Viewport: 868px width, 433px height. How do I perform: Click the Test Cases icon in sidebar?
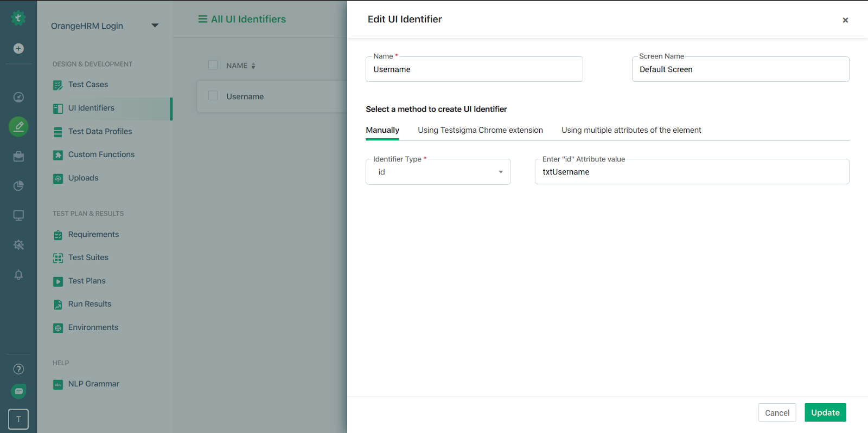(x=58, y=85)
